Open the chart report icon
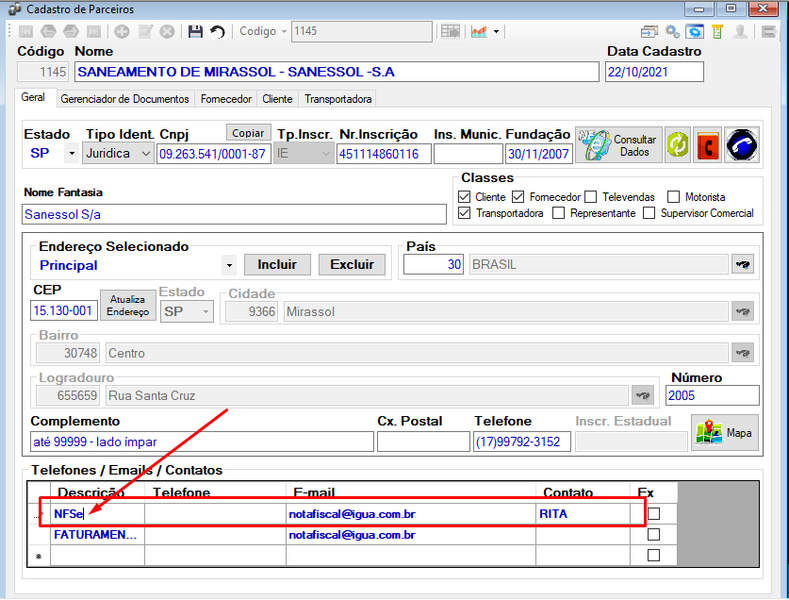The height and width of the screenshot is (600, 789). 479,32
